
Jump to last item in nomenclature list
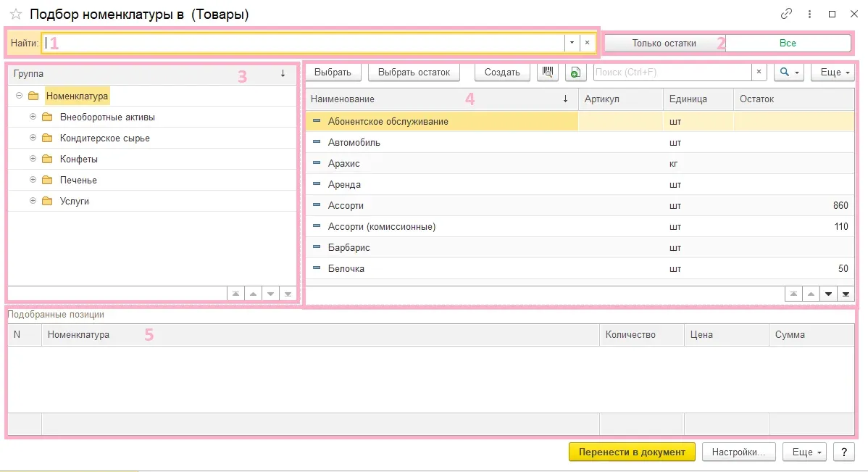846,294
